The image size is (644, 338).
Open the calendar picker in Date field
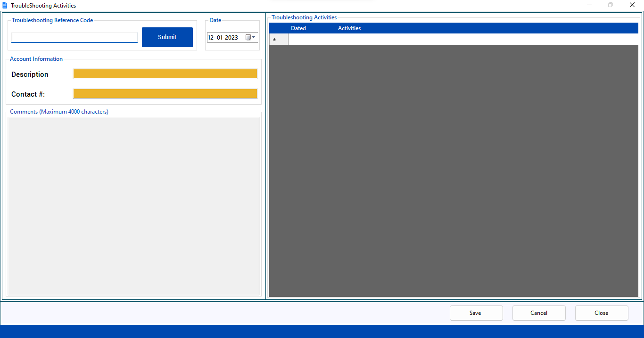[250, 38]
